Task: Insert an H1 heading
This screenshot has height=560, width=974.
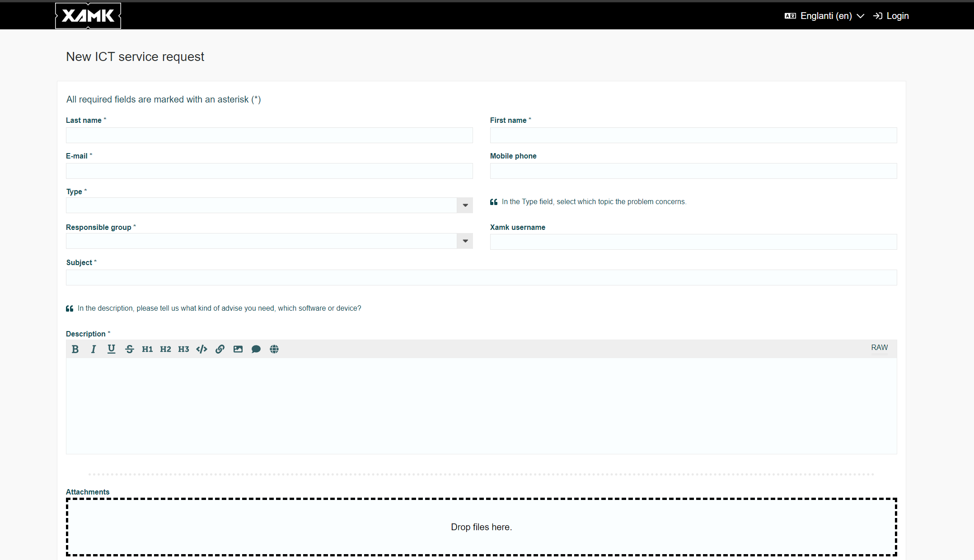Action: [x=147, y=349]
